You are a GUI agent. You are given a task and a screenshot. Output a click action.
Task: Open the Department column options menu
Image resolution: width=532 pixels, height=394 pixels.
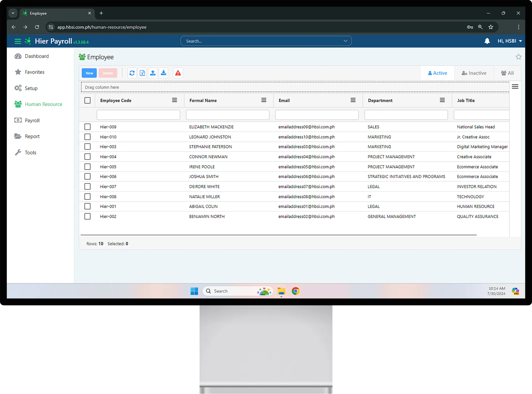(x=442, y=100)
